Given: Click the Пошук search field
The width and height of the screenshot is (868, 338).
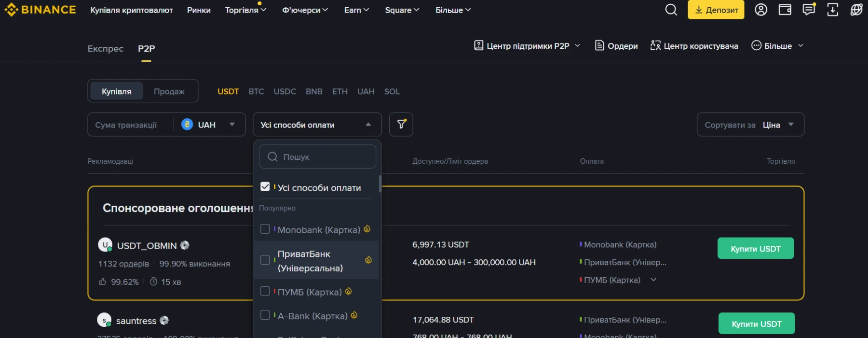Looking at the screenshot, I should pos(317,157).
